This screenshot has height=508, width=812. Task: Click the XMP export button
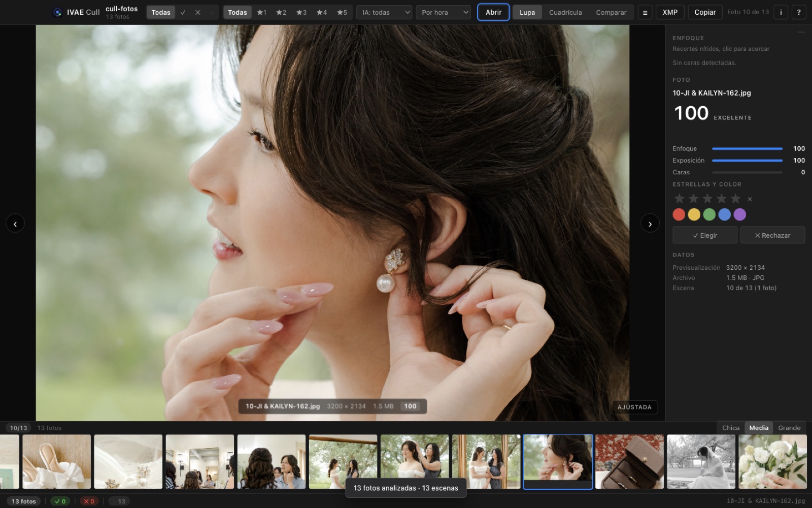click(x=670, y=12)
